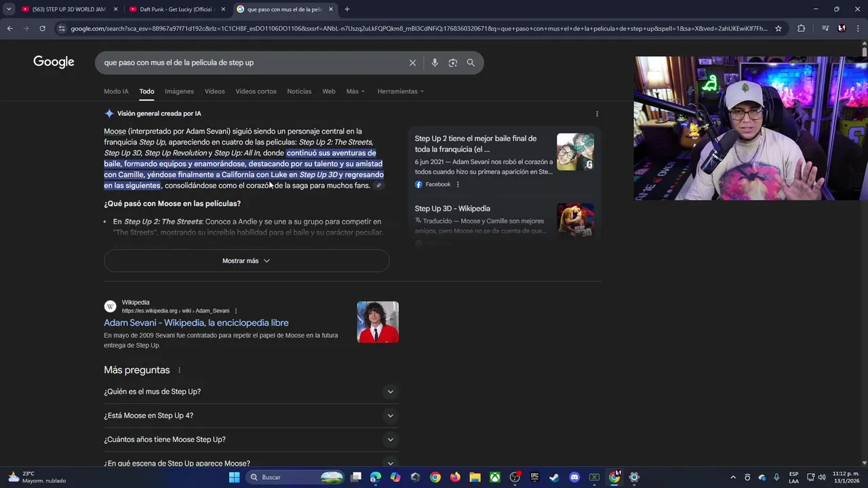Click the volume icon in system tray
The width and height of the screenshot is (868, 488).
(822, 477)
